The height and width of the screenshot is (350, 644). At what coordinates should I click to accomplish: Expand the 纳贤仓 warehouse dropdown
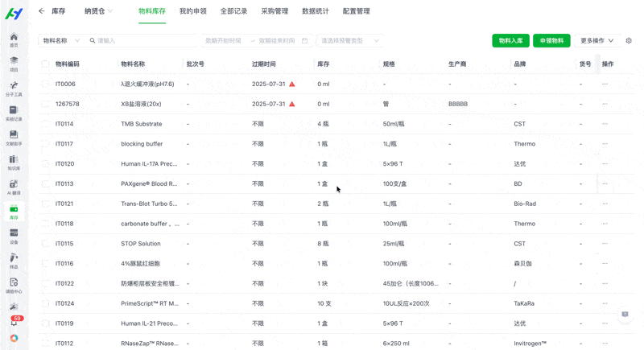[x=98, y=11]
